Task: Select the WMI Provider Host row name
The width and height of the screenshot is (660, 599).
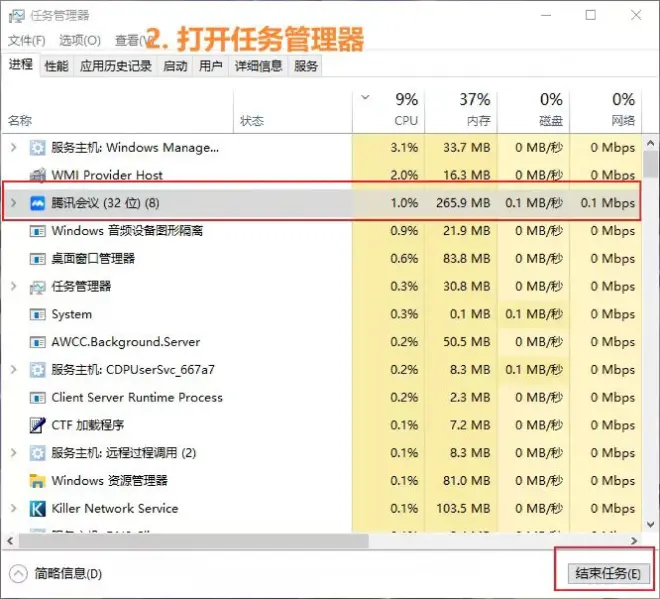Action: [107, 175]
